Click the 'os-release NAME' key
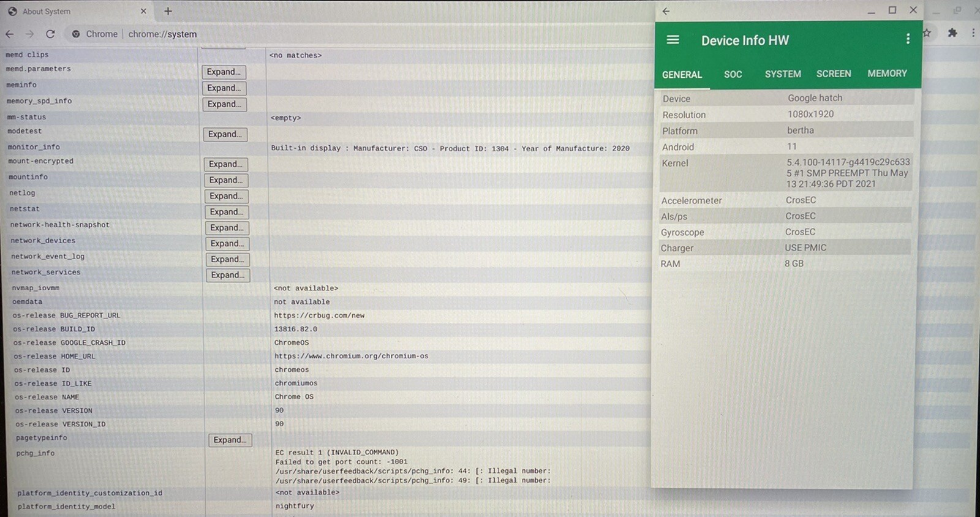980x517 pixels. [47, 397]
